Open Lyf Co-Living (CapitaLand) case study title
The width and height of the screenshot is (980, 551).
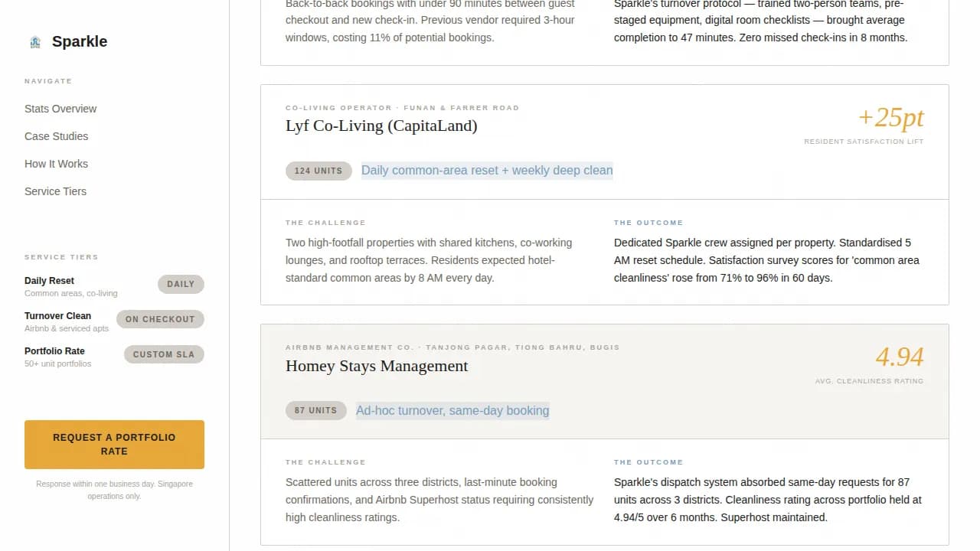pyautogui.click(x=381, y=126)
